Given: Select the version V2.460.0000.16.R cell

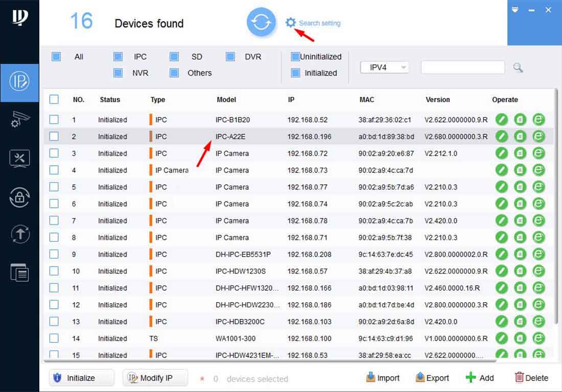Looking at the screenshot, I should click(452, 288).
